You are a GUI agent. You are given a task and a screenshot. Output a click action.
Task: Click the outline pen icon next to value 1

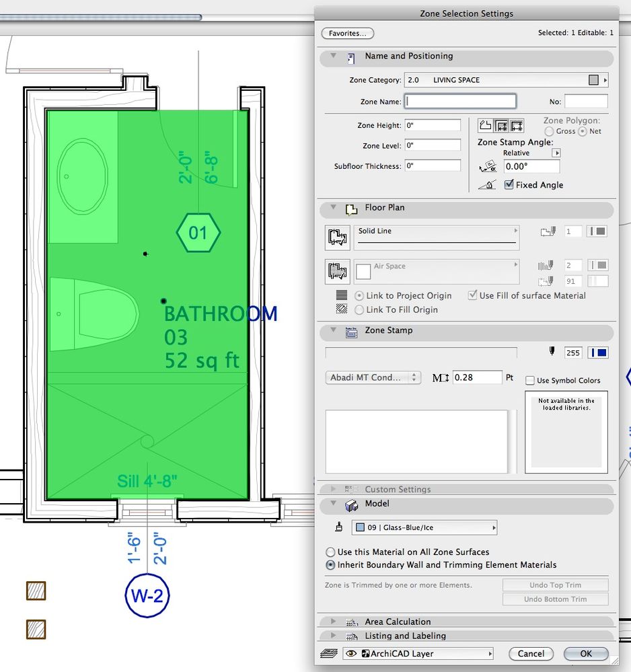[548, 232]
